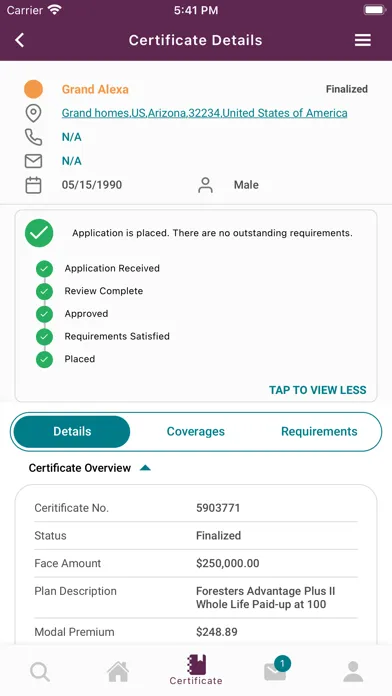Tap the Wi-Fi icon in status bar
The image size is (392, 696).
(x=55, y=10)
